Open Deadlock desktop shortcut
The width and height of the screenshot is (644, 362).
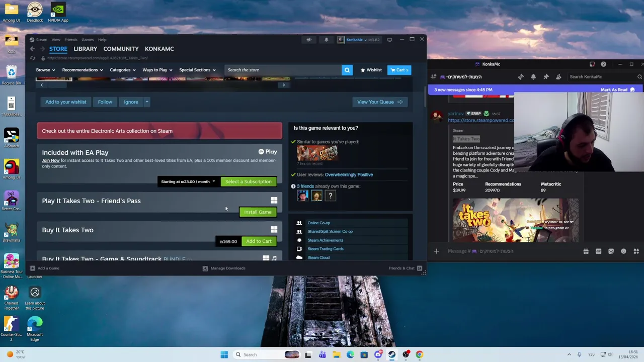35,12
